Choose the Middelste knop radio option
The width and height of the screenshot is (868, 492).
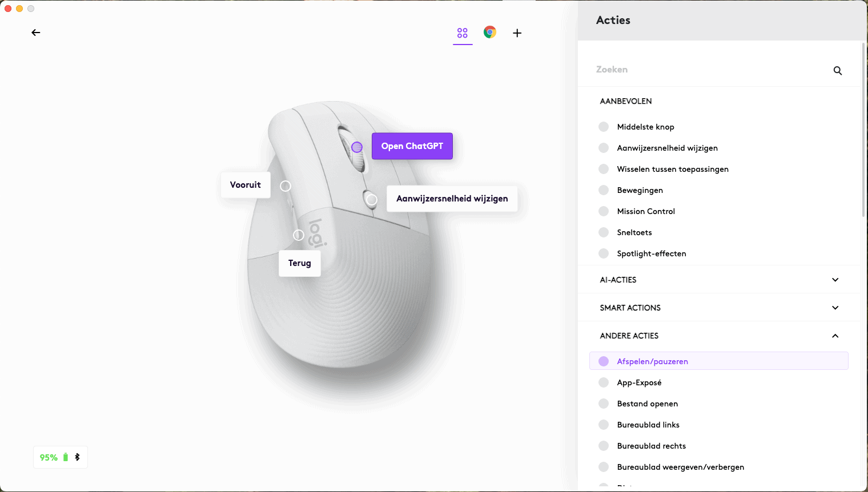pos(604,127)
